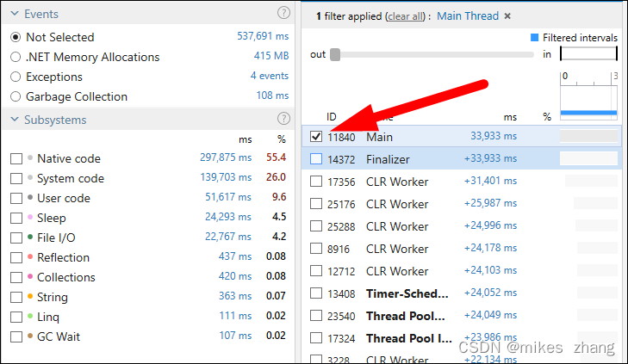Click the Reflection 437 ms value
628x364 pixels.
(235, 256)
